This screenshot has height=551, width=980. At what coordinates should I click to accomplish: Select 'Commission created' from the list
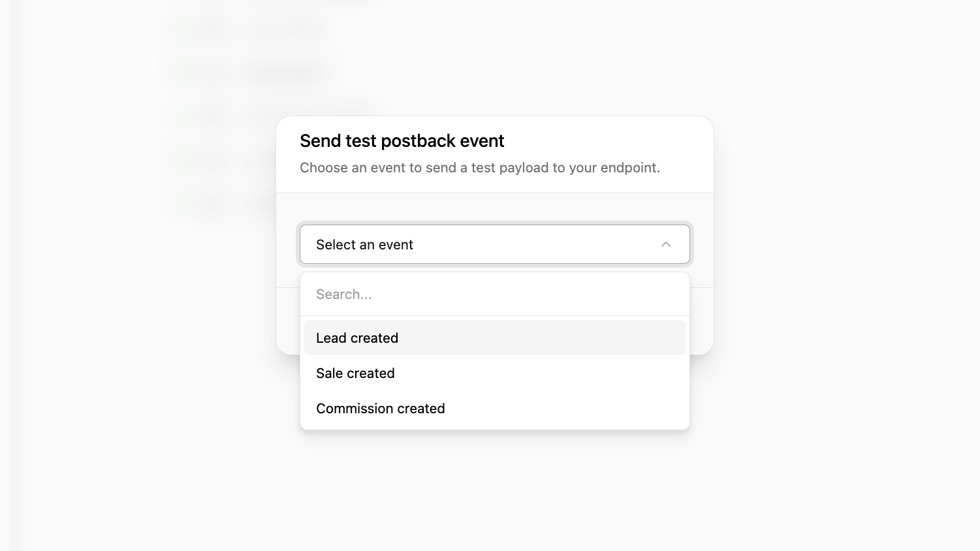click(381, 408)
